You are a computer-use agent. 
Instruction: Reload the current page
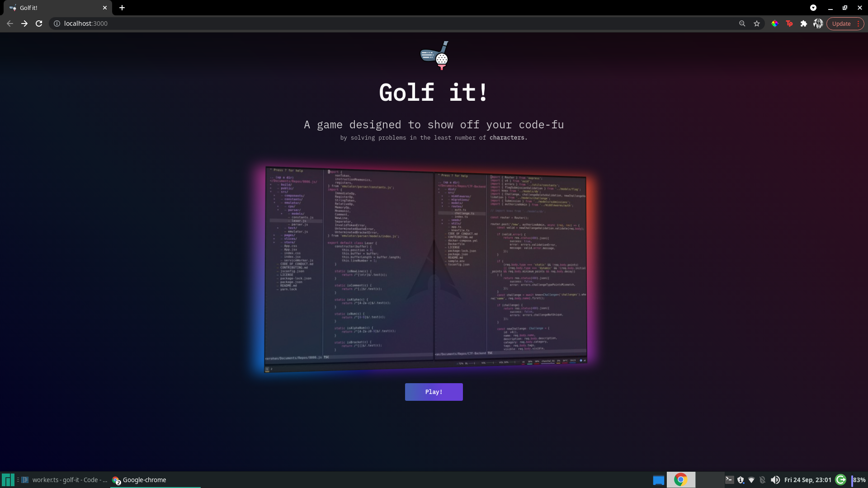click(x=39, y=23)
